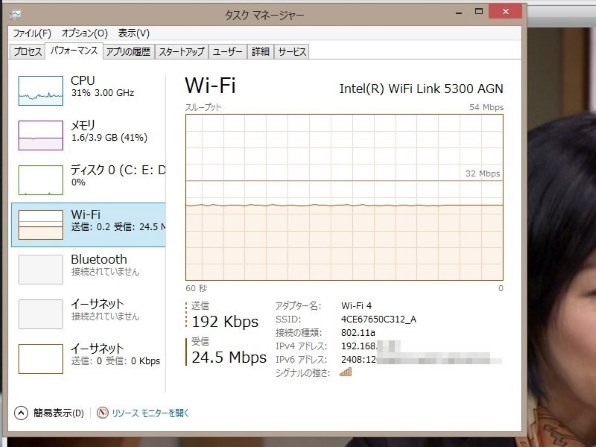Click the 簡易表示(D) text button
Viewport: 596px width, 447px height.
click(x=59, y=413)
